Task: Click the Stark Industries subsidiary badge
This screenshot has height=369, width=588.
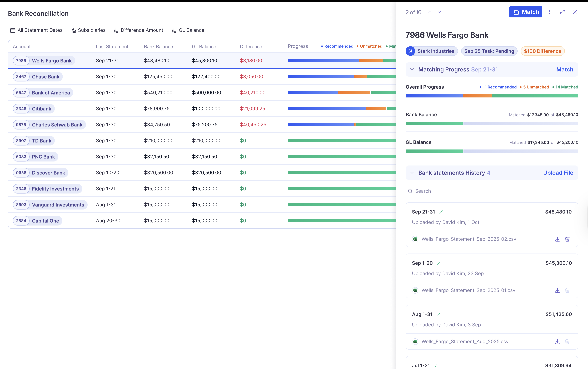Action: (431, 51)
